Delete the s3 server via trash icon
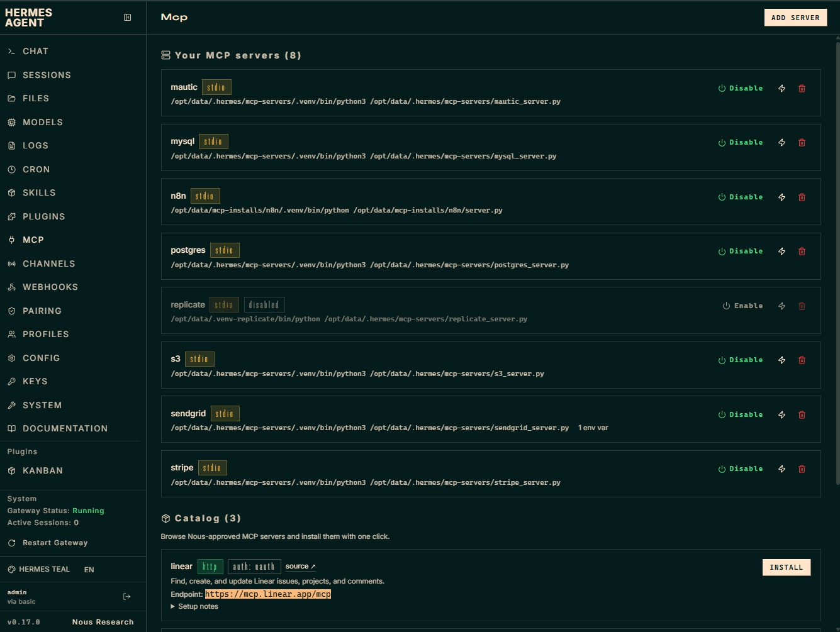This screenshot has height=632, width=840. [802, 360]
